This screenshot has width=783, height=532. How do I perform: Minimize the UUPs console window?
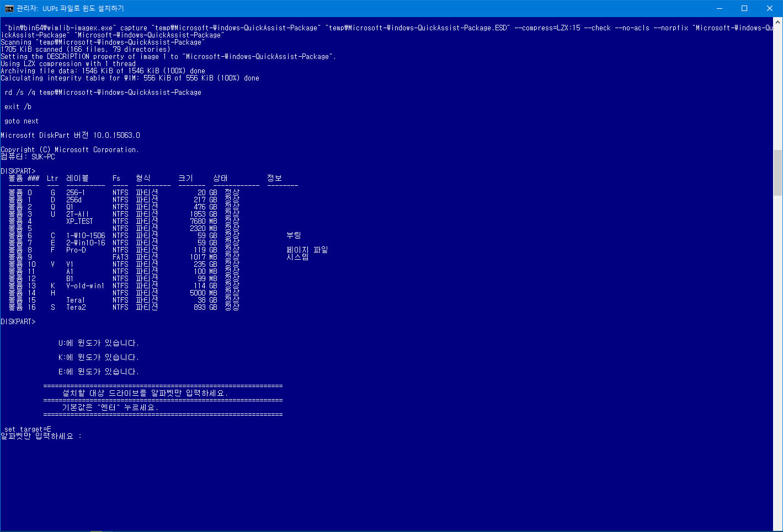[x=720, y=8]
